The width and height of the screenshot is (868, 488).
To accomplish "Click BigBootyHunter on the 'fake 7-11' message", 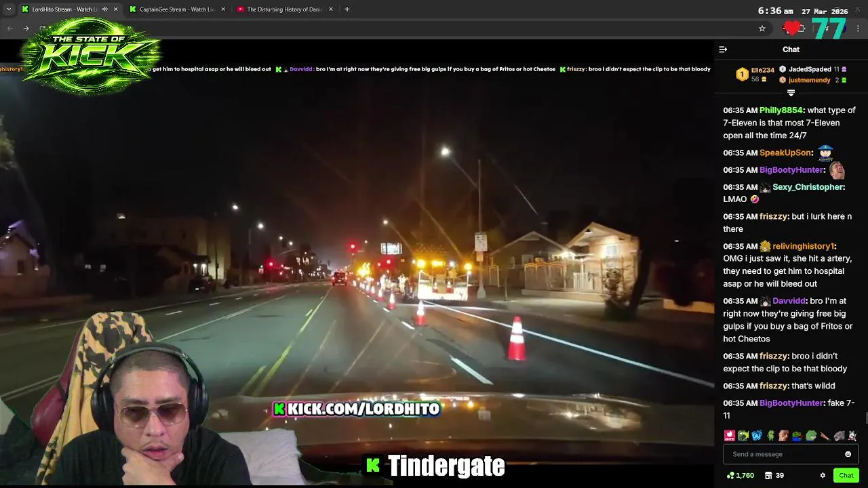I will [x=791, y=403].
